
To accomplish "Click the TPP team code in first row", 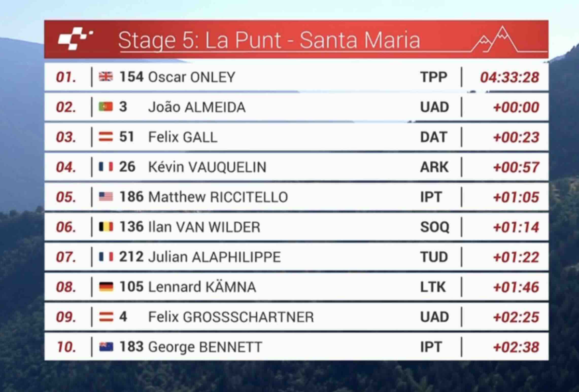I will click(x=434, y=77).
